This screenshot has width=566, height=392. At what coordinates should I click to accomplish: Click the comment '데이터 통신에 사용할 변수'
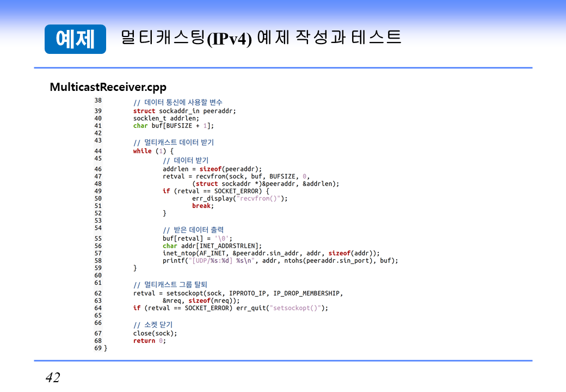178,102
